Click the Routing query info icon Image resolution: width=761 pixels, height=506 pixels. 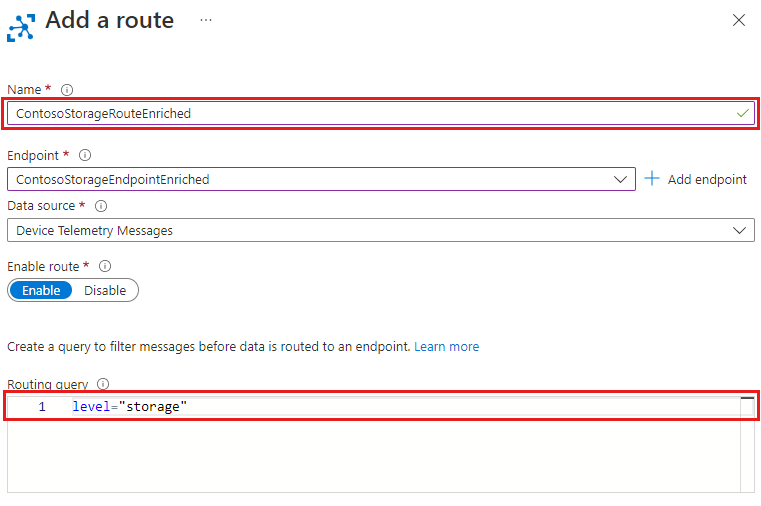[x=103, y=384]
